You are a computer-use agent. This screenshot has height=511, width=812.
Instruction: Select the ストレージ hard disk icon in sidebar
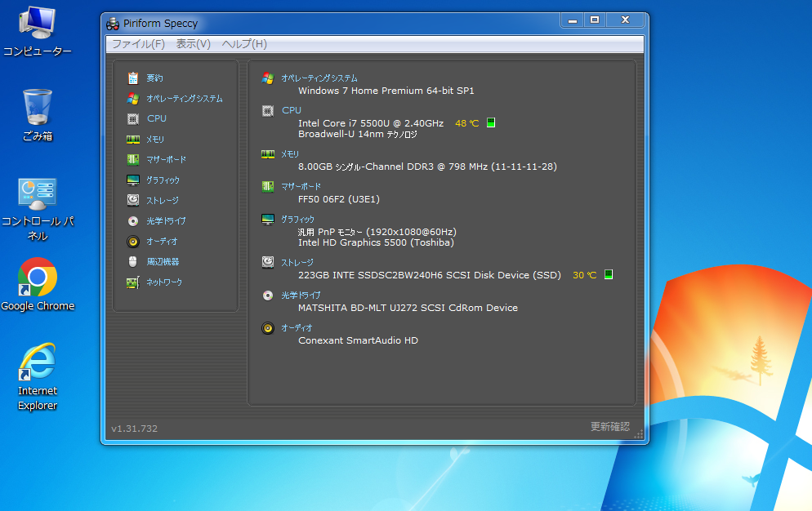[x=133, y=200]
